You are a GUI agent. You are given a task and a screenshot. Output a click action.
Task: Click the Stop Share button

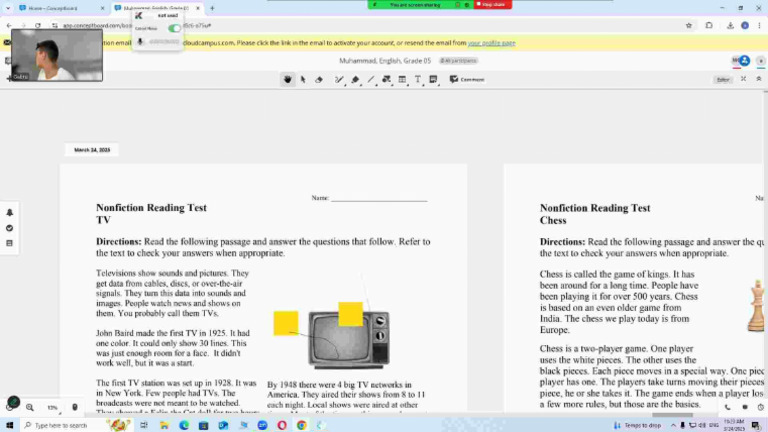(492, 5)
